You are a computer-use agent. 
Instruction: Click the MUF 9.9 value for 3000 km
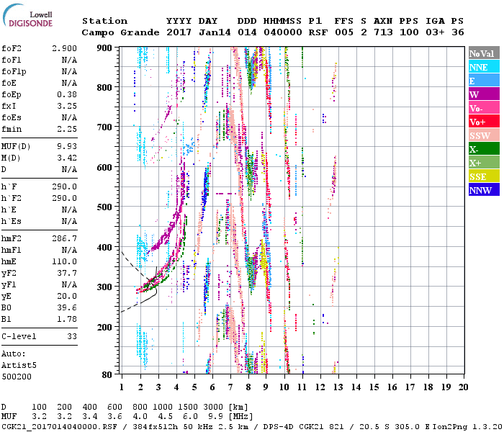[215, 416]
